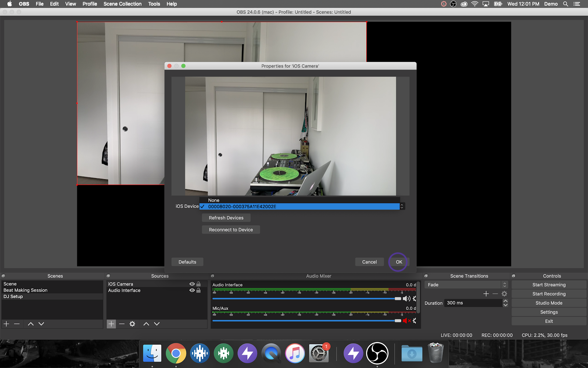The width and height of the screenshot is (588, 368).
Task: Select the Beat Making Session scene
Action: point(52,290)
